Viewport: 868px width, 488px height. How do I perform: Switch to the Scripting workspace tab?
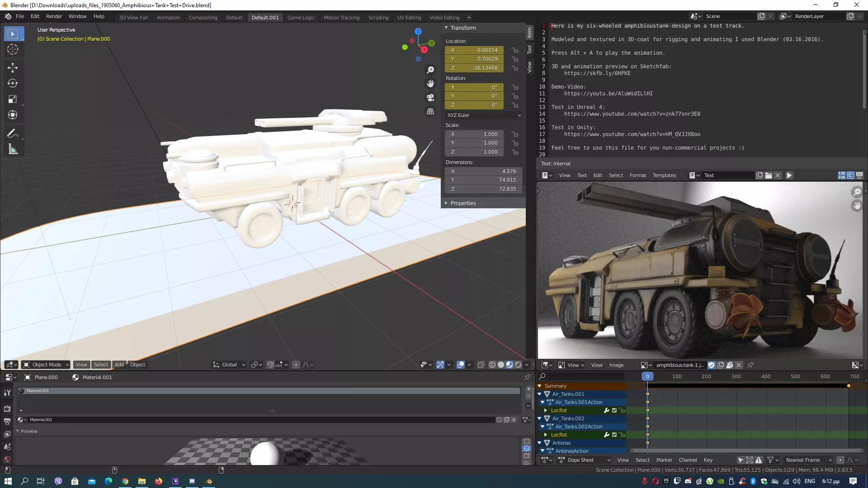coord(378,18)
